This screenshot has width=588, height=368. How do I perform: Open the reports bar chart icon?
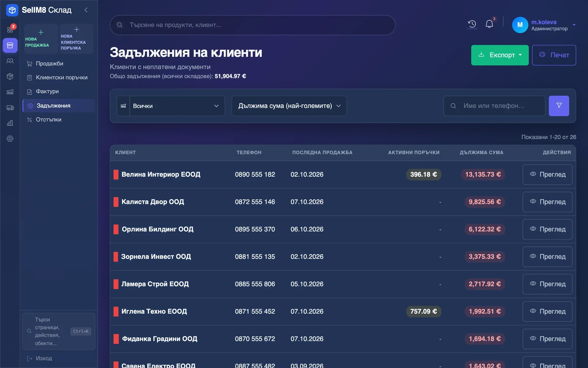10,123
